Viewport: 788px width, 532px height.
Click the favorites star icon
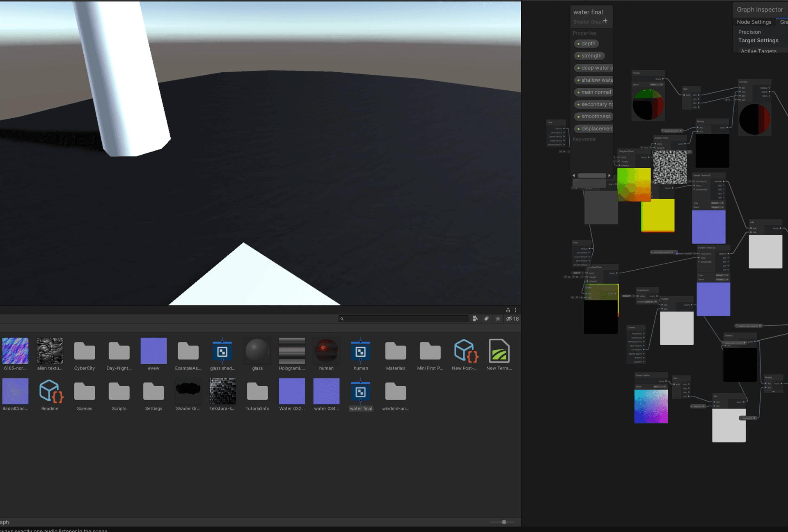tap(498, 319)
